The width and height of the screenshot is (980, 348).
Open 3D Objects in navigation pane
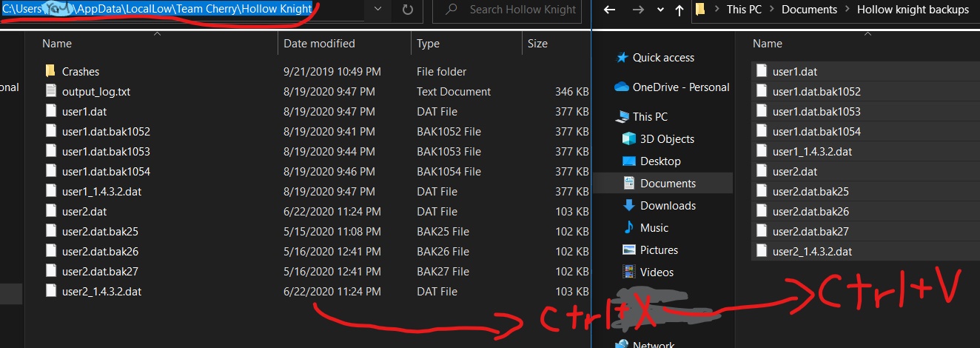tap(667, 139)
